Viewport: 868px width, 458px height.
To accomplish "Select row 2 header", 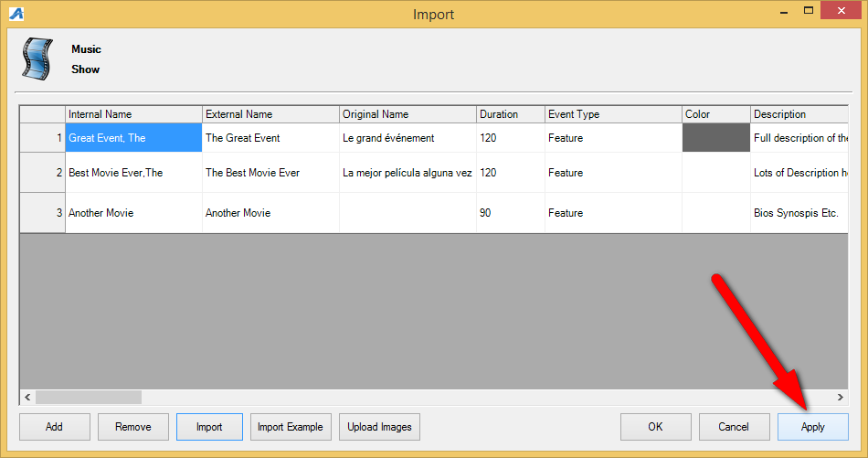I will pyautogui.click(x=43, y=173).
